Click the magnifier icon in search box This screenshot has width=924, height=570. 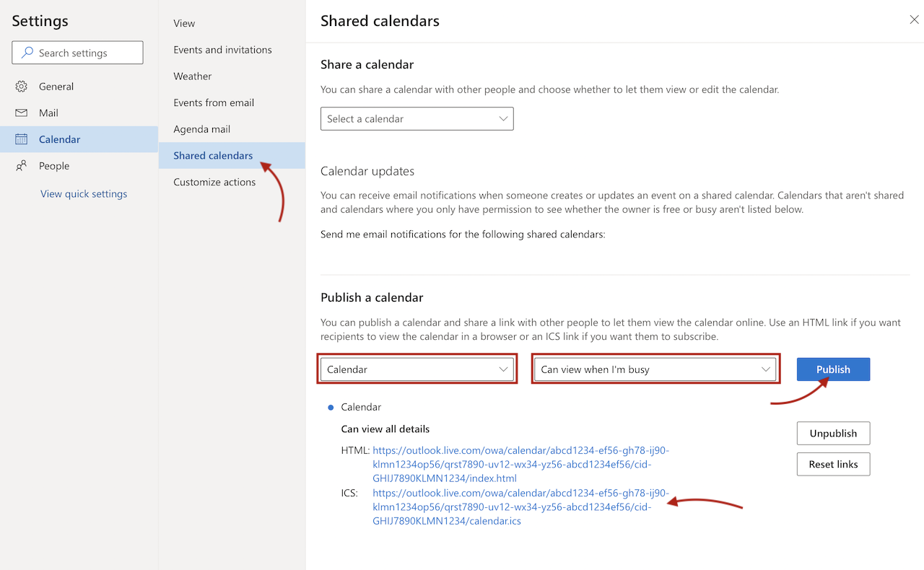[x=27, y=53]
